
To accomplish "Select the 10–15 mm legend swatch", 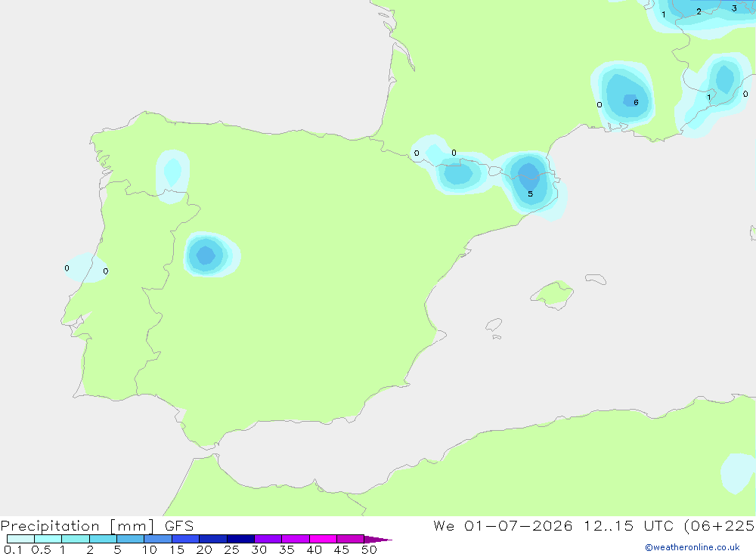I will point(158,539).
